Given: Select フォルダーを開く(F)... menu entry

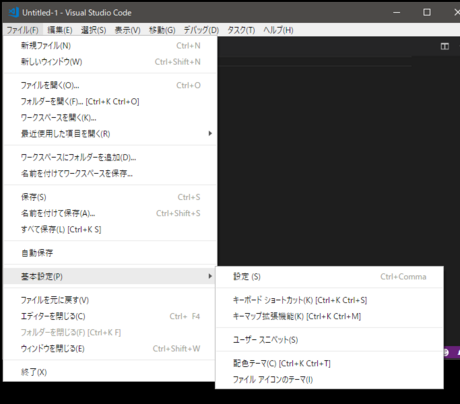Looking at the screenshot, I should (x=110, y=101).
